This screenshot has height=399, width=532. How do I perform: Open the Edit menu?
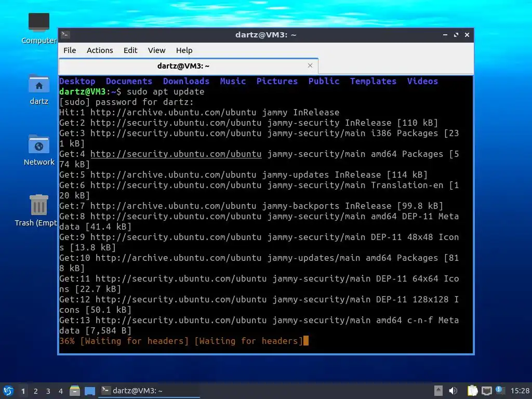130,50
